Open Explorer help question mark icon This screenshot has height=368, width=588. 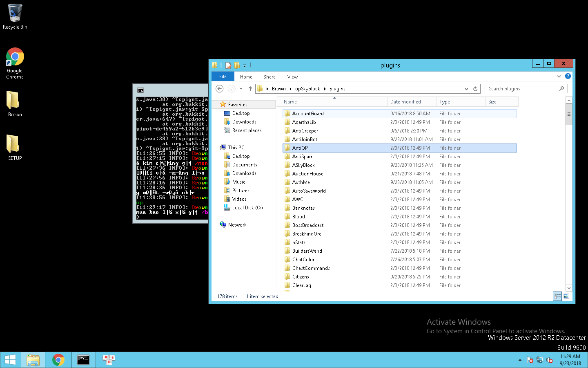click(568, 76)
